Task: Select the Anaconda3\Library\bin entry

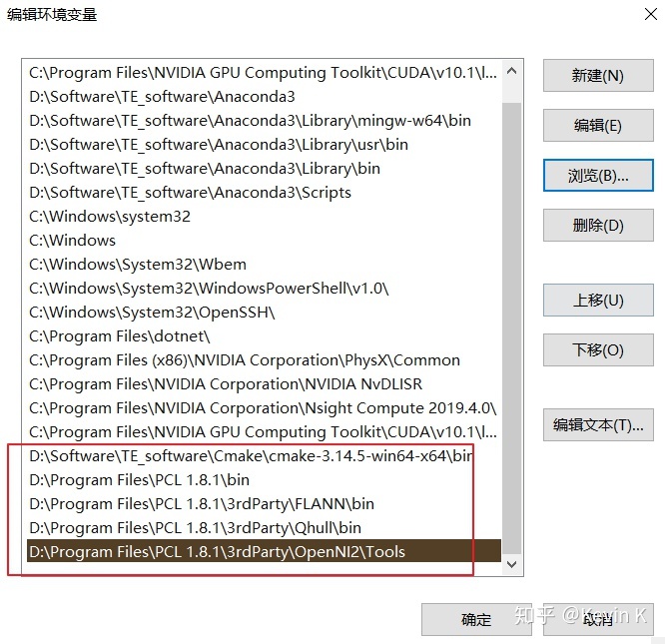Action: [x=264, y=169]
